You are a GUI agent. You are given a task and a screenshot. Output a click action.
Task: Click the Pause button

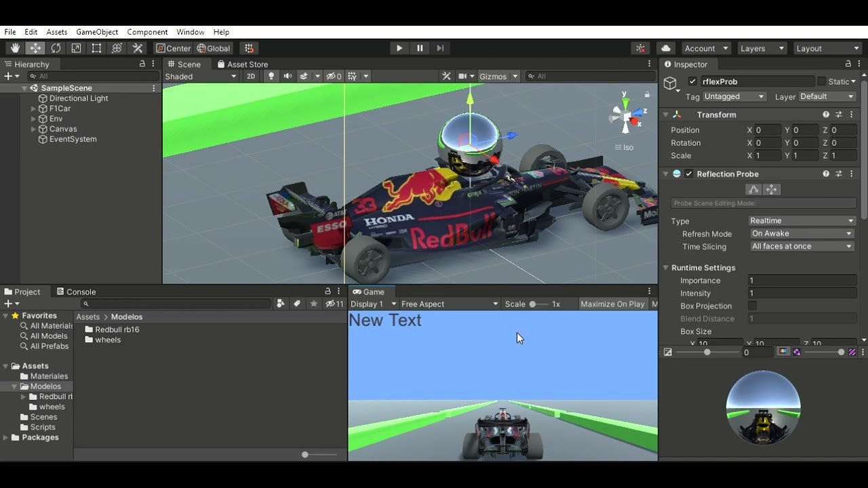(420, 48)
